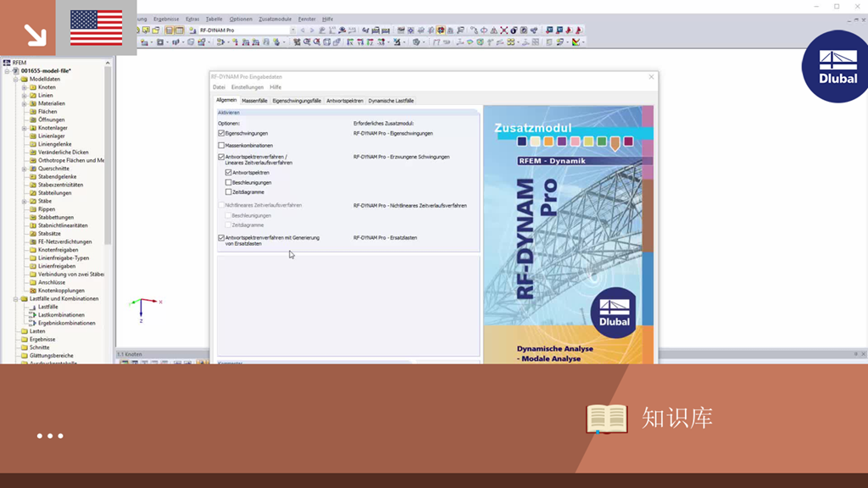This screenshot has height=488, width=868.
Task: Close the RF-DYNAM Pro Eingabedaten dialog
Action: point(652,77)
